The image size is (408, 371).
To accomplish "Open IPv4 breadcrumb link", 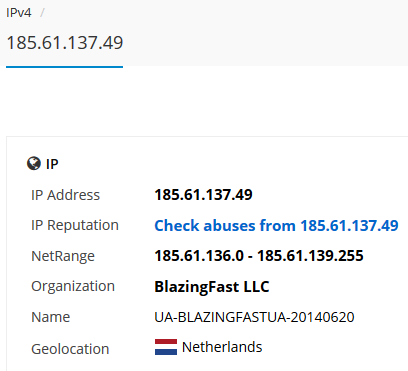I will tap(19, 13).
